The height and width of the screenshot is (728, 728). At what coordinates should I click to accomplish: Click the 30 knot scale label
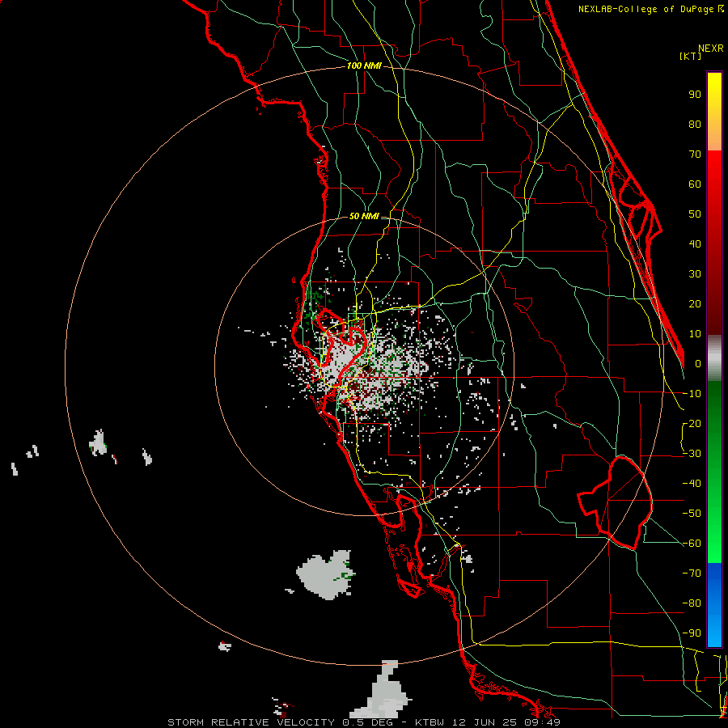(x=695, y=274)
